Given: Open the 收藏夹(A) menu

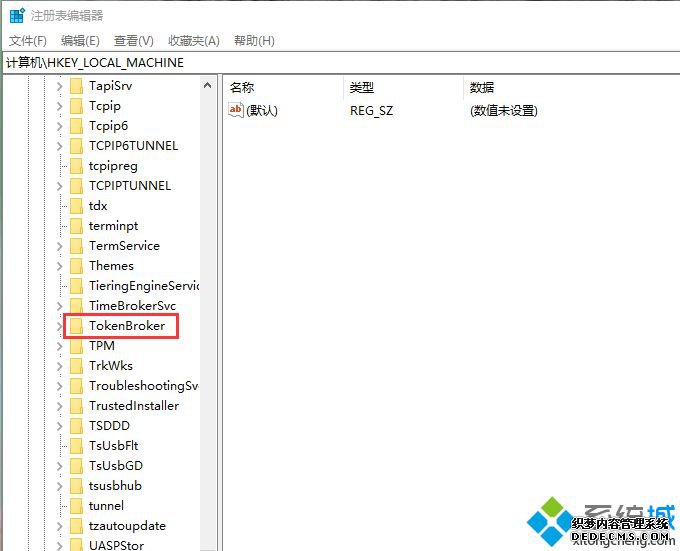Looking at the screenshot, I should (x=194, y=41).
